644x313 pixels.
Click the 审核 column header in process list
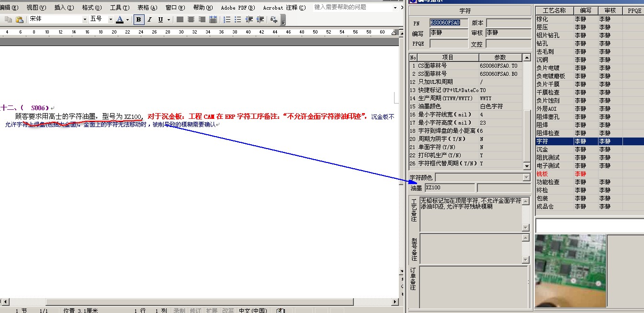610,11
